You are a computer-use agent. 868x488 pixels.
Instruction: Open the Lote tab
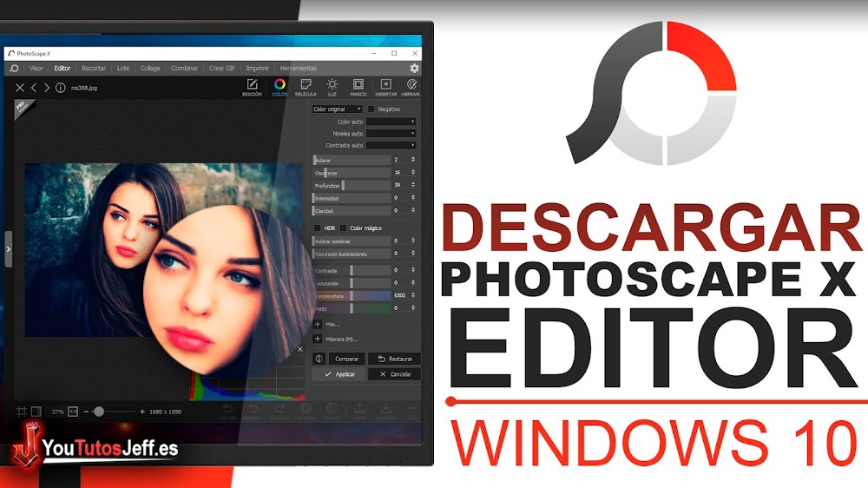123,68
